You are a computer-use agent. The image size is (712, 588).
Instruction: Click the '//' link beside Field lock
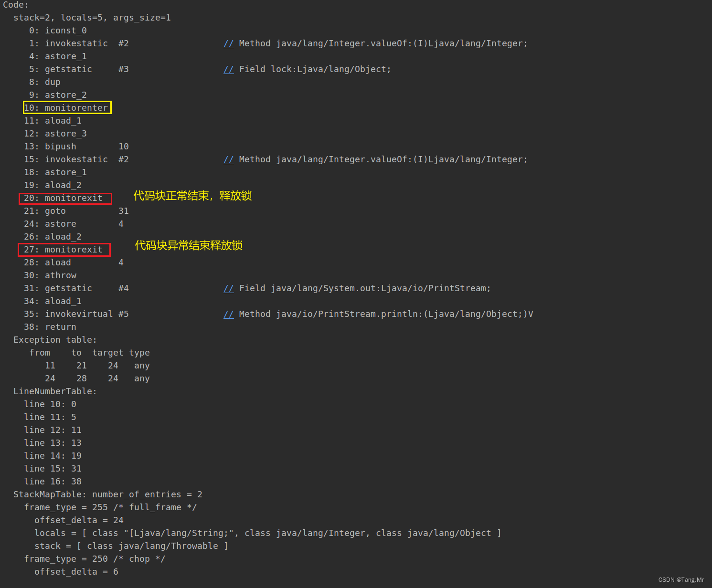[229, 69]
